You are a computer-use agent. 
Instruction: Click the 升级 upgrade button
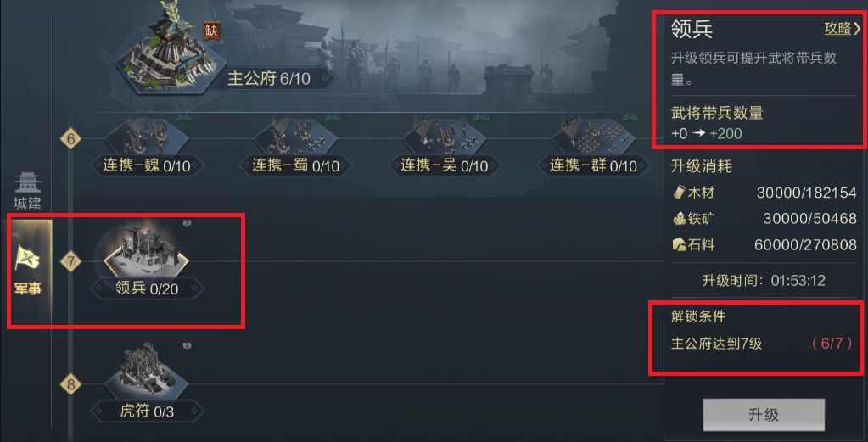(x=764, y=414)
